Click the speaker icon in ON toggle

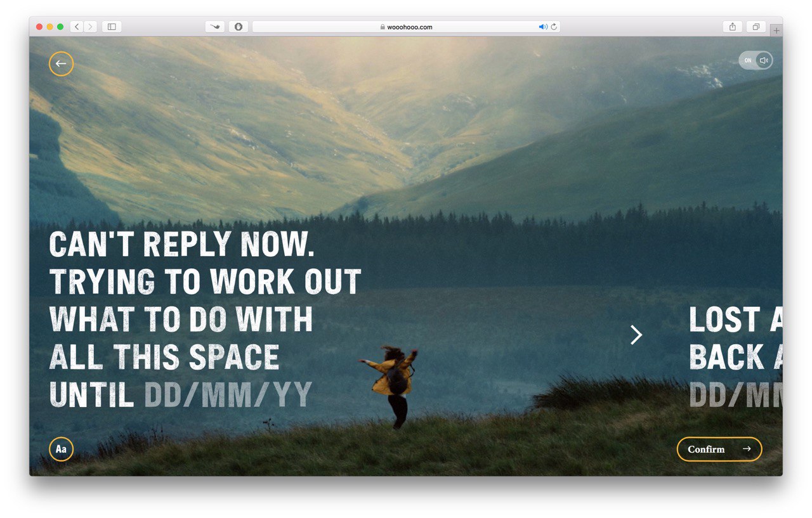[764, 60]
